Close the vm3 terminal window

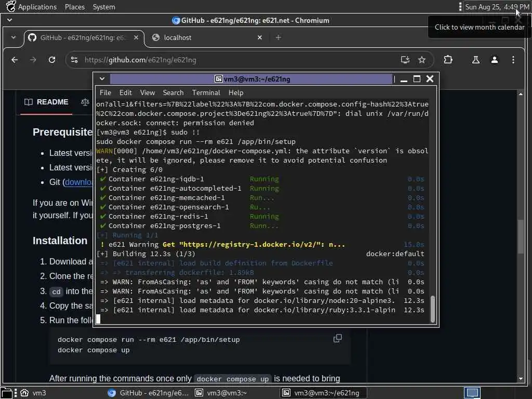430,79
